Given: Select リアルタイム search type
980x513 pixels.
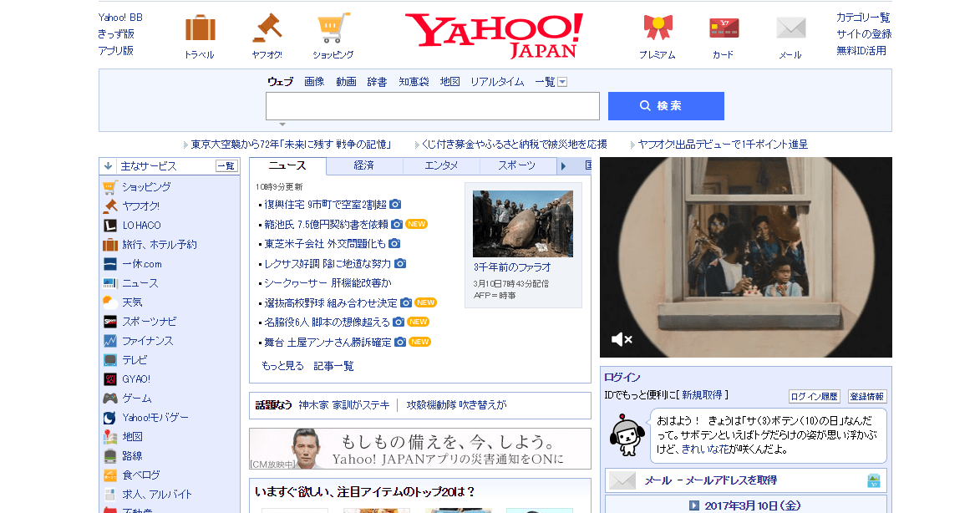Looking at the screenshot, I should pyautogui.click(x=497, y=82).
